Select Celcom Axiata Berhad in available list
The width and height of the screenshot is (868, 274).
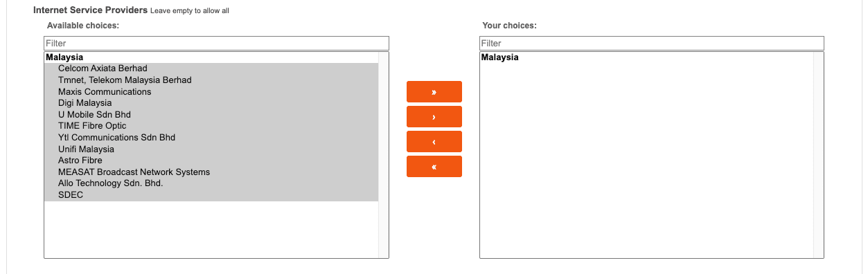click(x=211, y=68)
